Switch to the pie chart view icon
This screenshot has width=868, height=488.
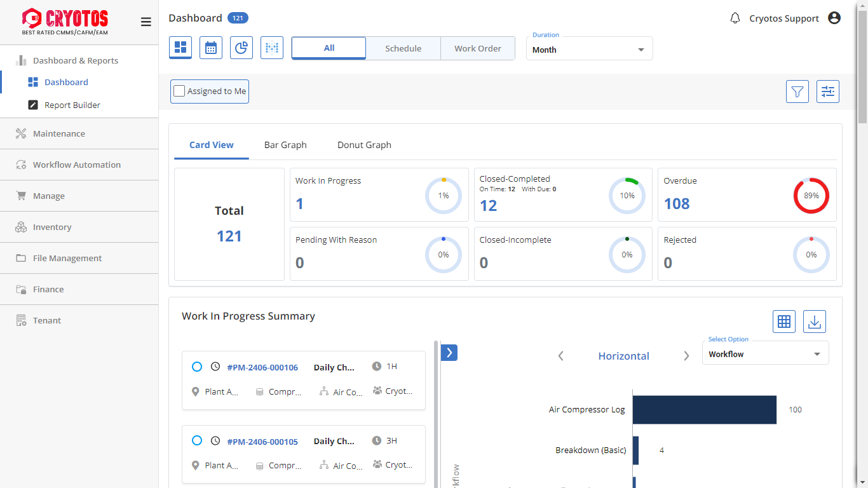[241, 48]
